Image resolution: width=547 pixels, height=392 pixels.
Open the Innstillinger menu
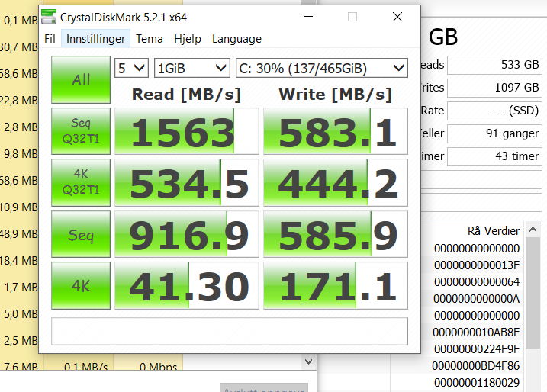point(95,39)
